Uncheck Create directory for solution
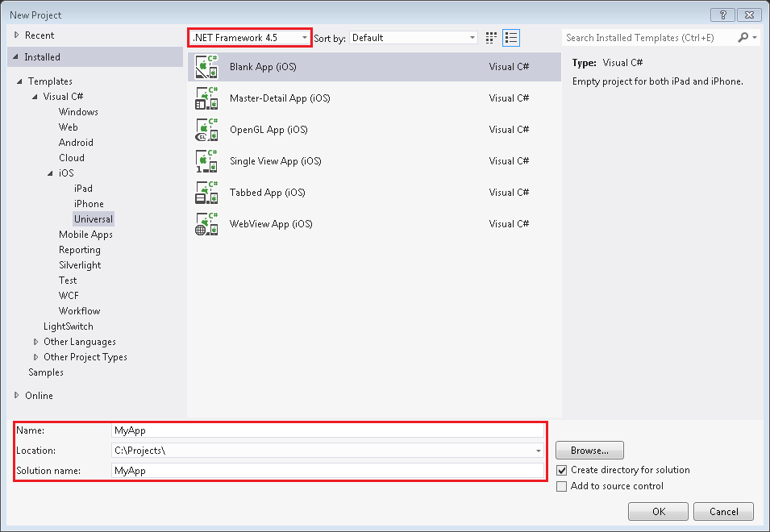 (x=562, y=470)
